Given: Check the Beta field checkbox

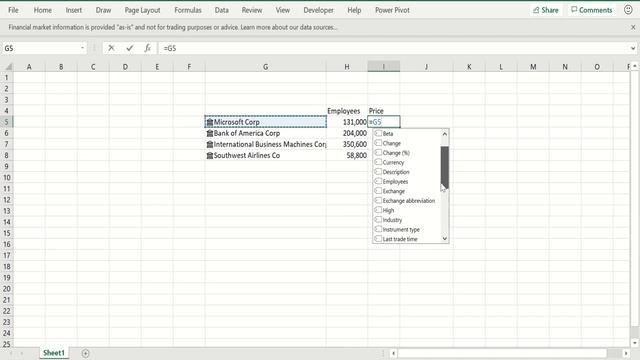Looking at the screenshot, I should pos(378,133).
